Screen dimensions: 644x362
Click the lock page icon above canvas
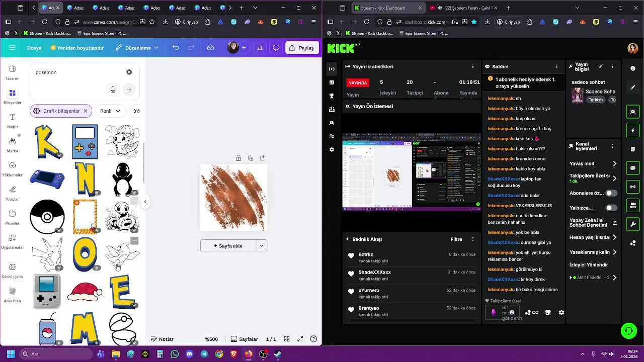(238, 158)
